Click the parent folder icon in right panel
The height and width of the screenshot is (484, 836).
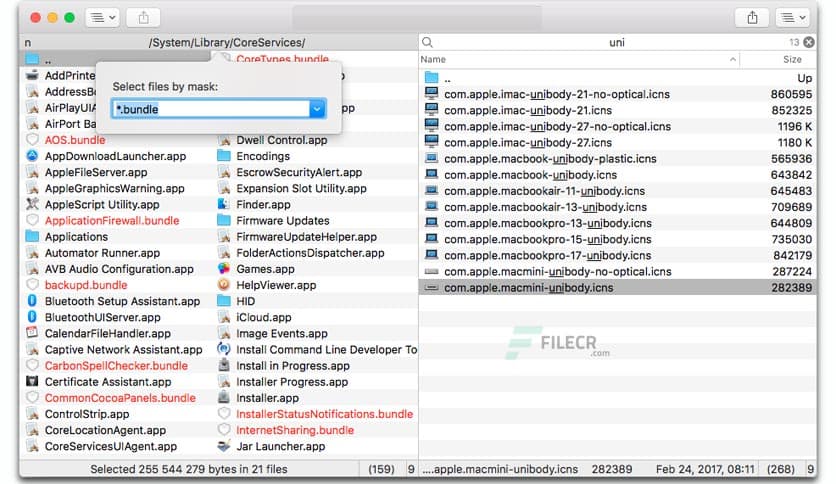pyautogui.click(x=431, y=78)
